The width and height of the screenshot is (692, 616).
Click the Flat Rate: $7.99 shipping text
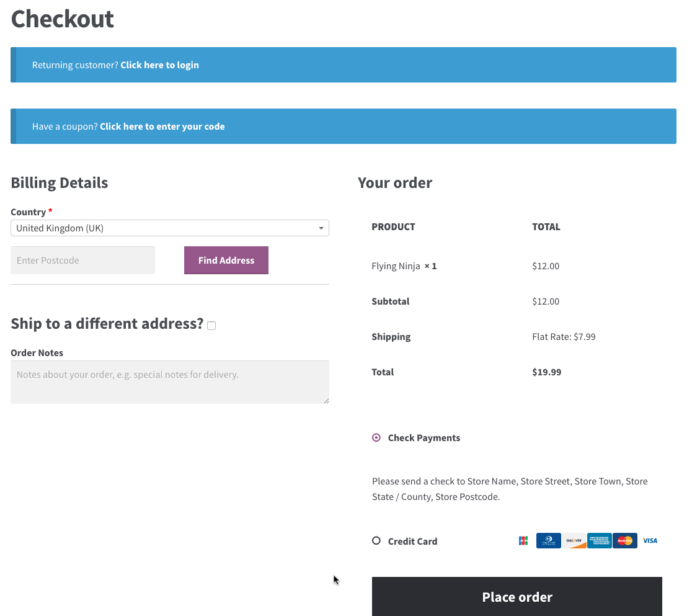564,336
